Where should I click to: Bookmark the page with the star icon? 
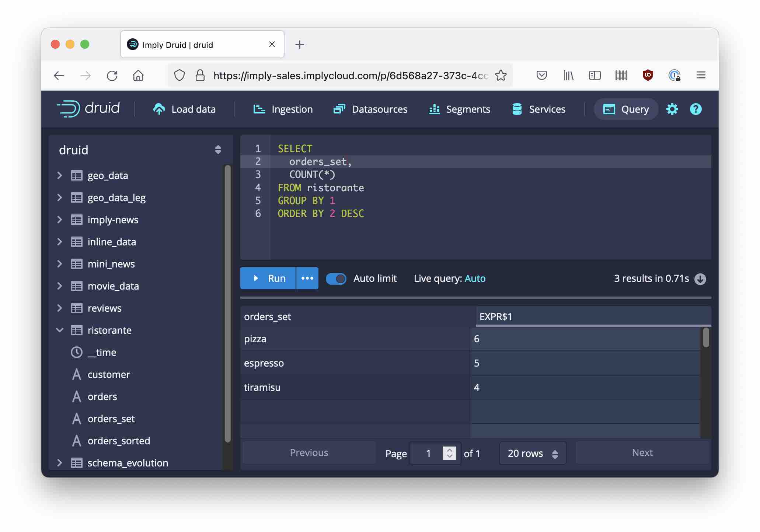pyautogui.click(x=501, y=76)
